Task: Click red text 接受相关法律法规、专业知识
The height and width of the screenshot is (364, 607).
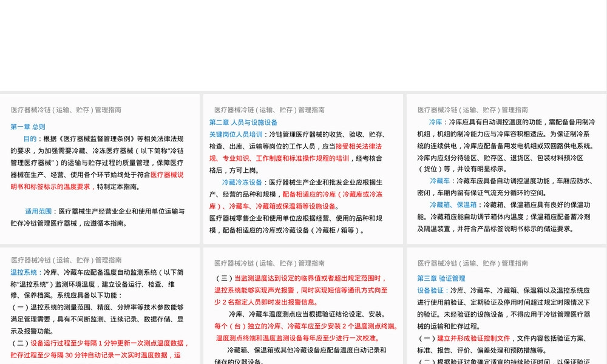Action: click(296, 152)
